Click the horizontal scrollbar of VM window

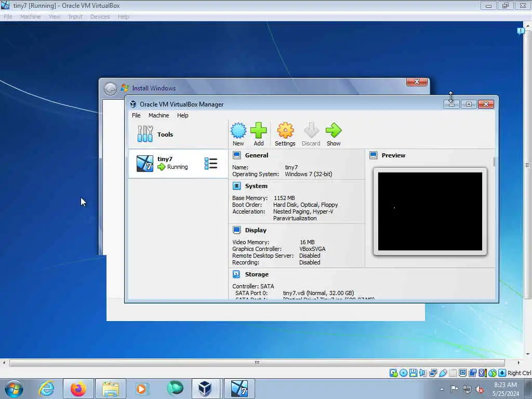(257, 363)
